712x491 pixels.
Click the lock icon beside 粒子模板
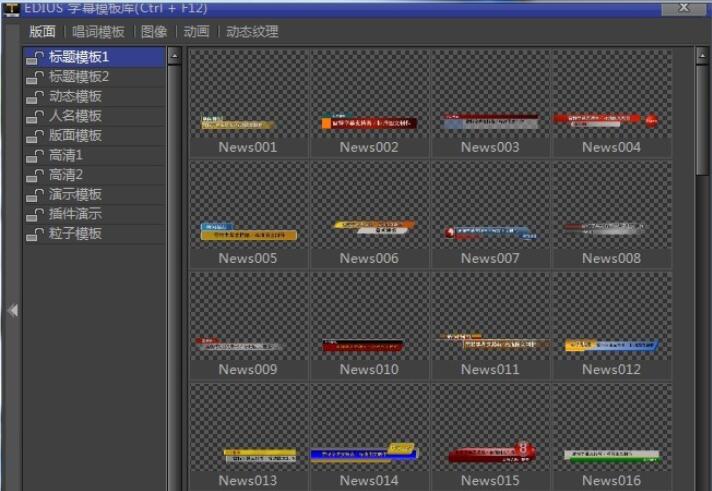click(35, 233)
